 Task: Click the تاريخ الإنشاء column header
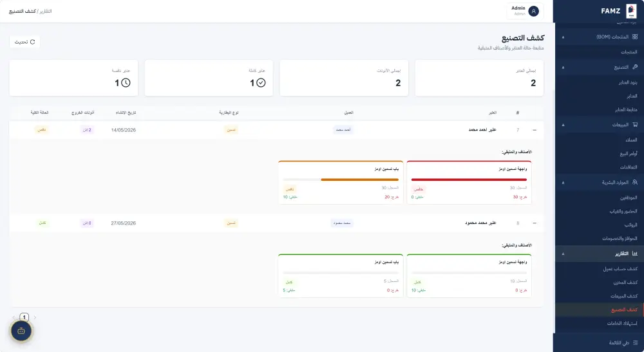pos(126,113)
